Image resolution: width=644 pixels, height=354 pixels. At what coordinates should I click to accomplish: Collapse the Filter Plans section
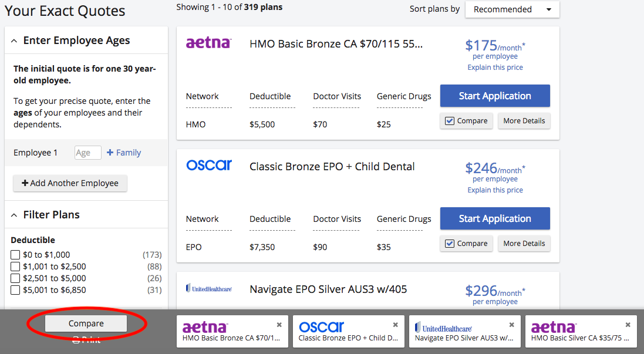(x=14, y=214)
